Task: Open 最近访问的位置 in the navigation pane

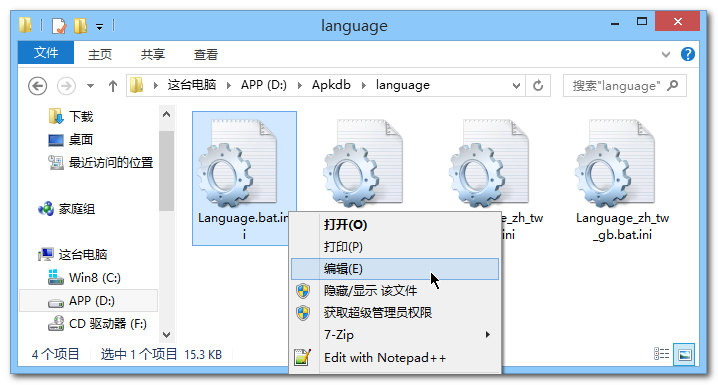Action: coord(100,162)
